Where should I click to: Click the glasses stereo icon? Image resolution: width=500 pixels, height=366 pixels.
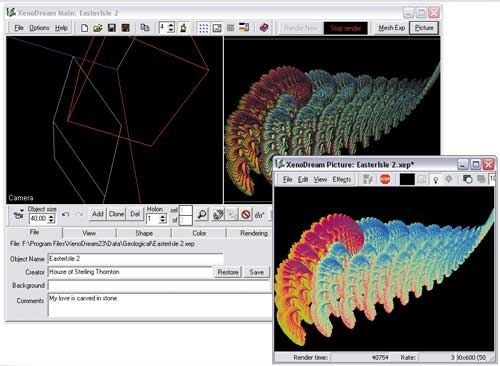(259, 215)
